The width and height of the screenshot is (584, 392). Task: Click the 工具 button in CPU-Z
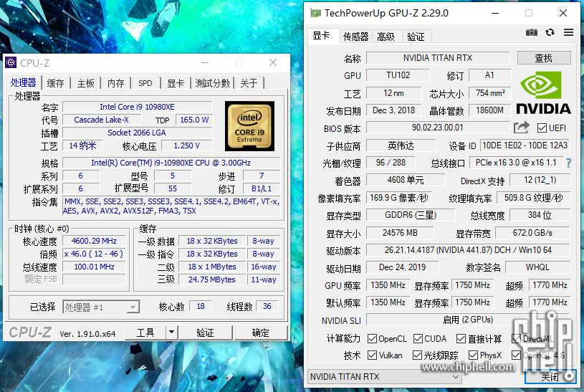145,333
